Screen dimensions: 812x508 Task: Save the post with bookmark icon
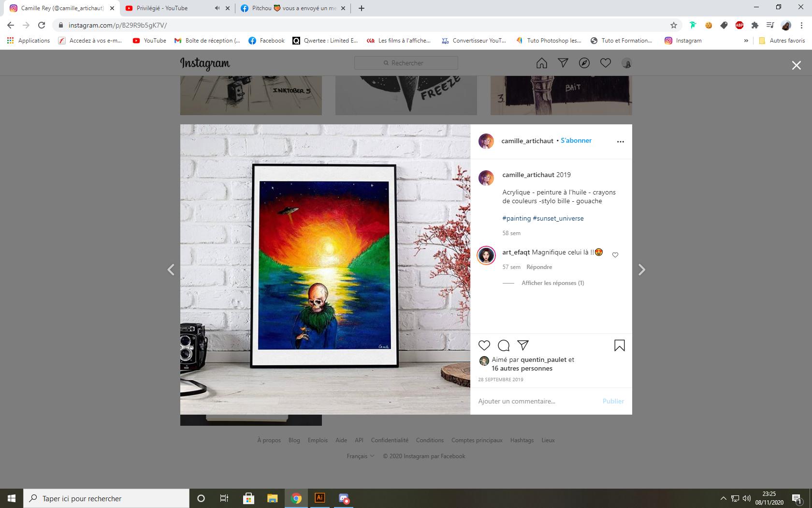(x=620, y=345)
